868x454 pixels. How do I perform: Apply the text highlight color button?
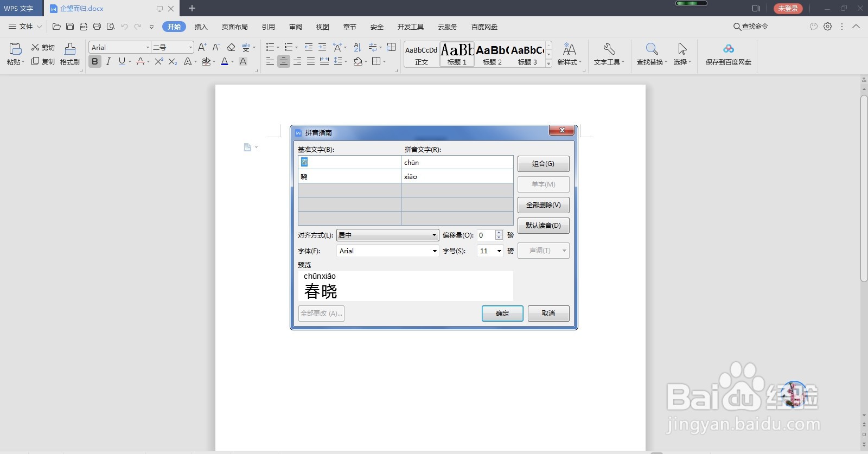(x=206, y=62)
